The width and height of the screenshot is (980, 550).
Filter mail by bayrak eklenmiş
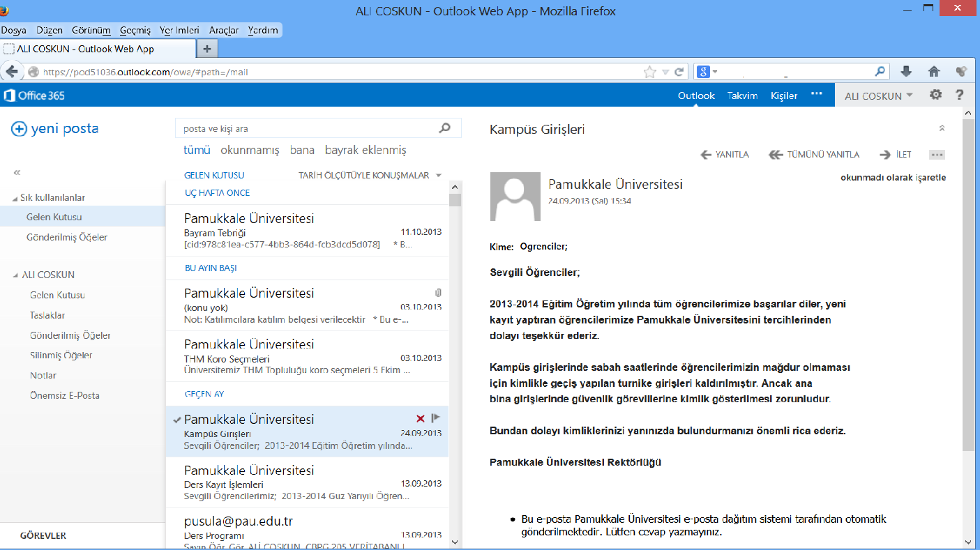[365, 150]
